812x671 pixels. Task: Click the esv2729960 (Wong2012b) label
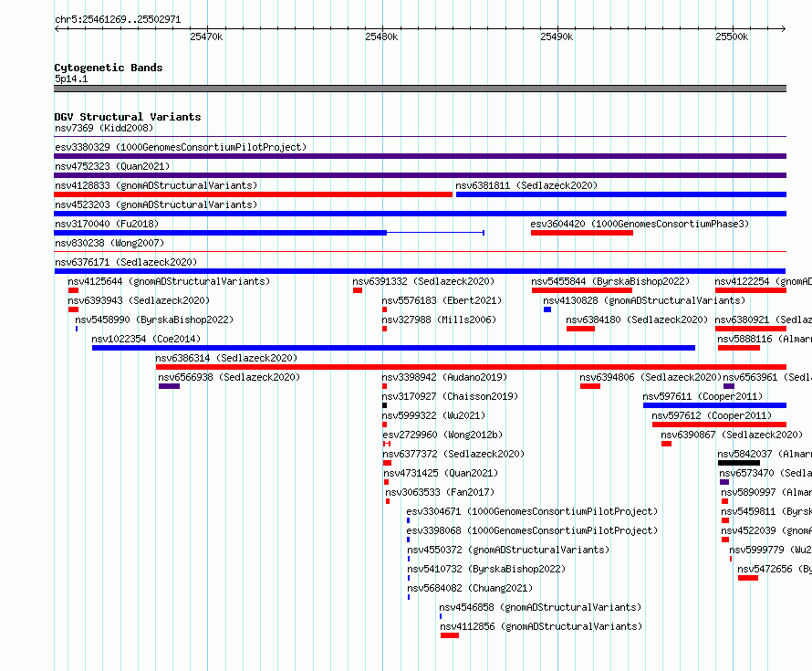442,435
